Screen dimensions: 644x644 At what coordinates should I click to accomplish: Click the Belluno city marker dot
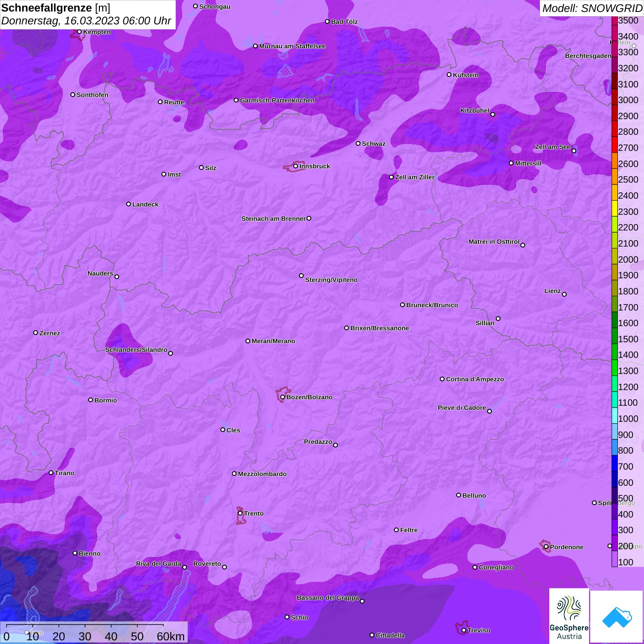coord(459,495)
